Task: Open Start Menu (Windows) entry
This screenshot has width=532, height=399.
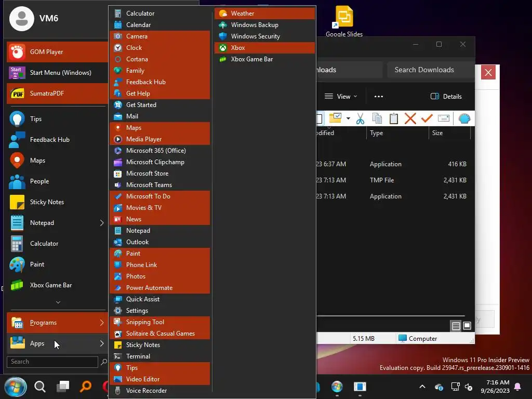Action: 57,73
